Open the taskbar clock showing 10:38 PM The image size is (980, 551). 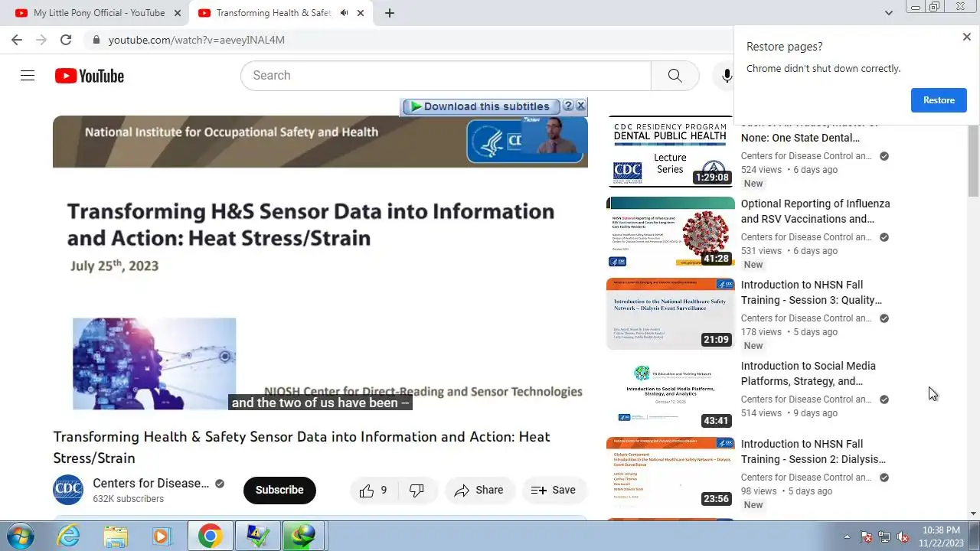[941, 536]
